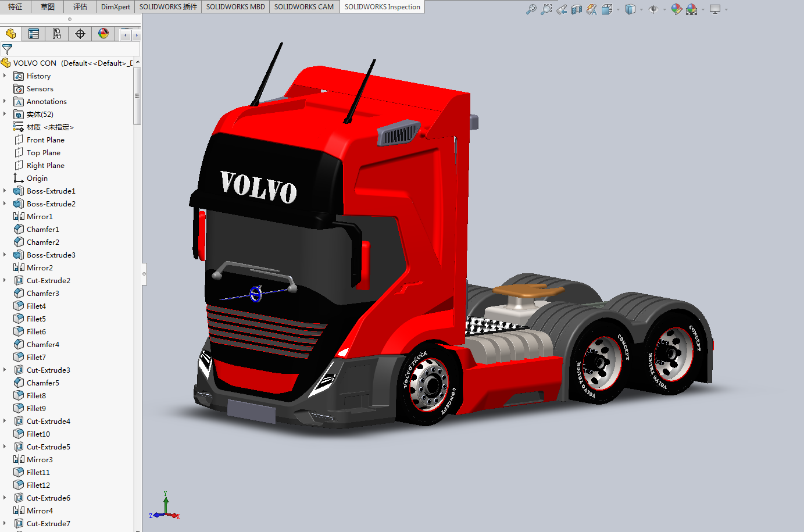The image size is (804, 532).
Task: Open the DimXpertManager crosshair tab
Action: tap(80, 34)
